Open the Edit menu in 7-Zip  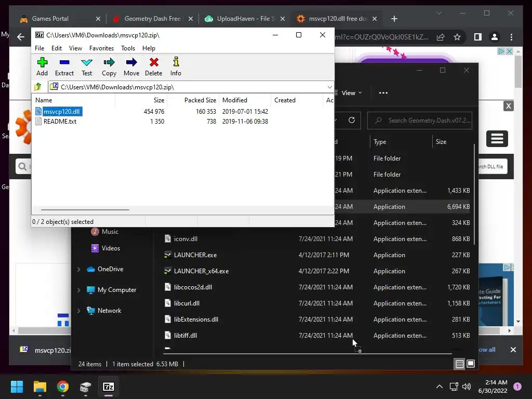[x=56, y=48]
